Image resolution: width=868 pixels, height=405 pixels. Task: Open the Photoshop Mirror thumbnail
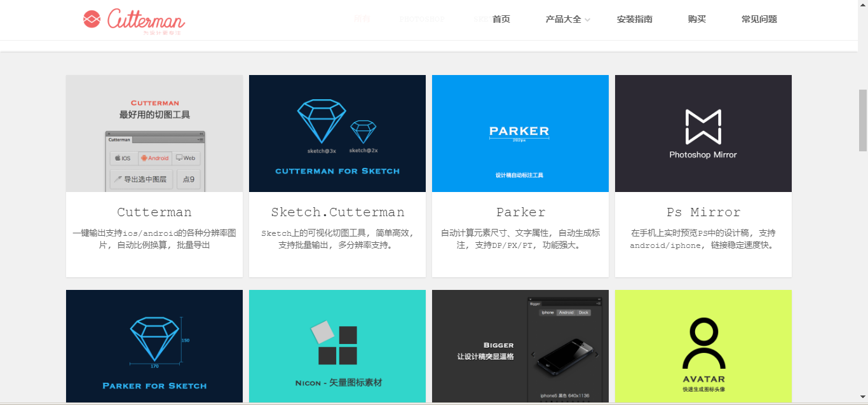[x=703, y=134]
